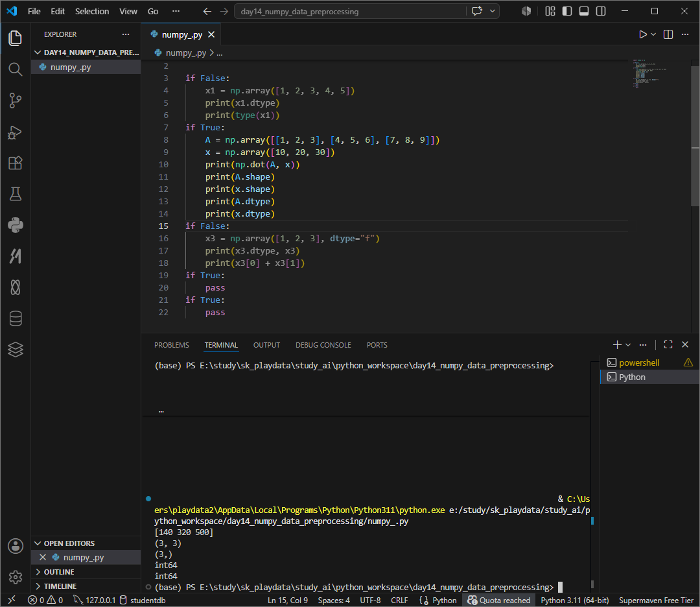Click the command center search box

point(351,11)
